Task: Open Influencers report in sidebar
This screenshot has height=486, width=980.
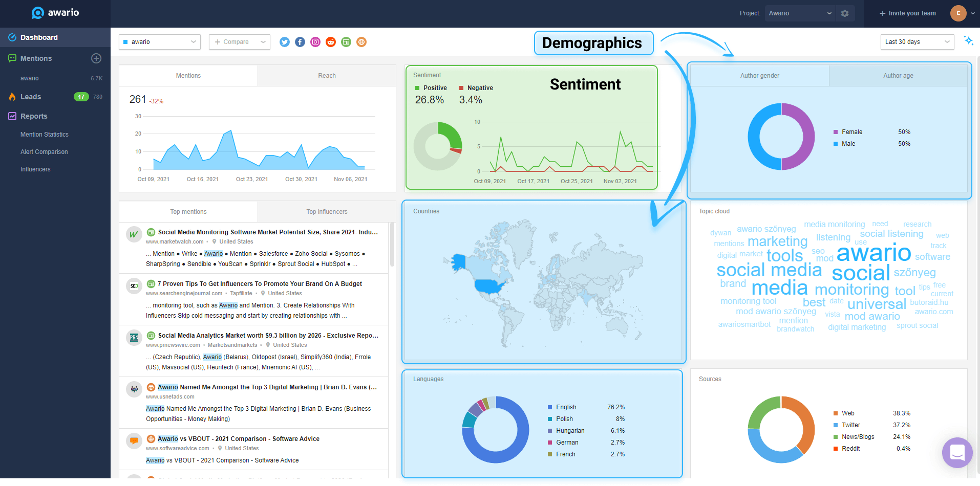Action: coord(35,169)
